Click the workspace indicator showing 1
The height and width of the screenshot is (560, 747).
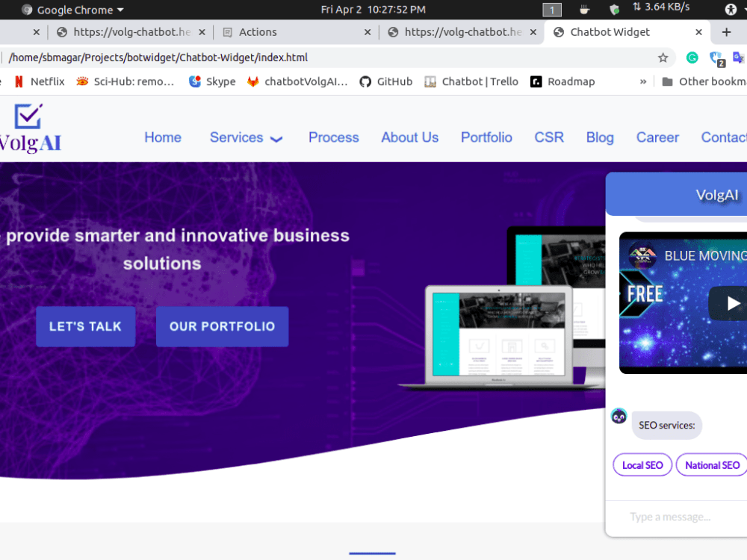tap(551, 10)
